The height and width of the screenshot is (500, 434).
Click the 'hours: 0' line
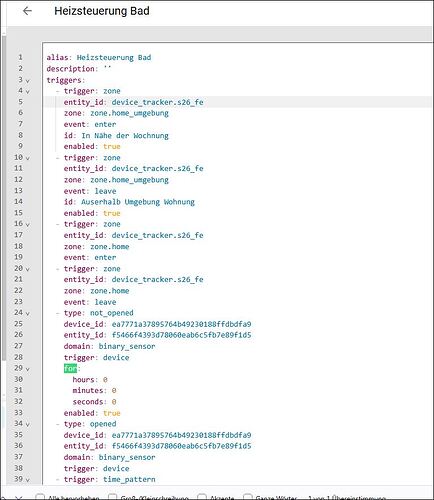(90, 380)
